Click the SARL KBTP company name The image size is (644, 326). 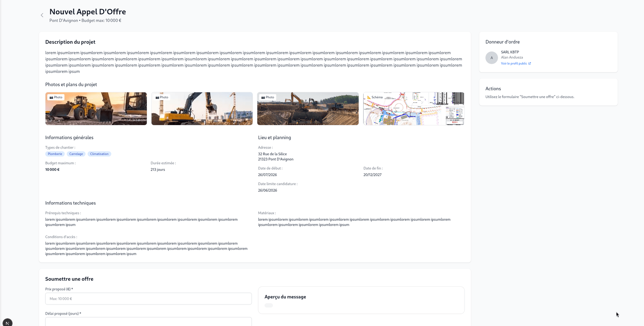coord(510,52)
